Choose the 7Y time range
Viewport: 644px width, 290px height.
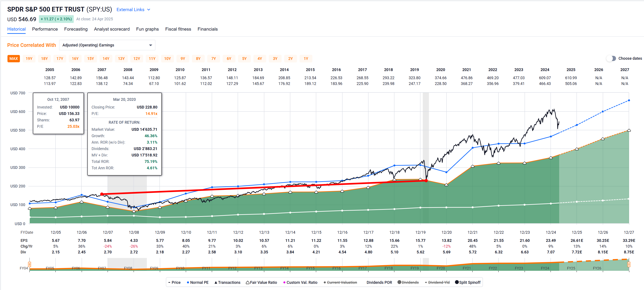tap(213, 59)
